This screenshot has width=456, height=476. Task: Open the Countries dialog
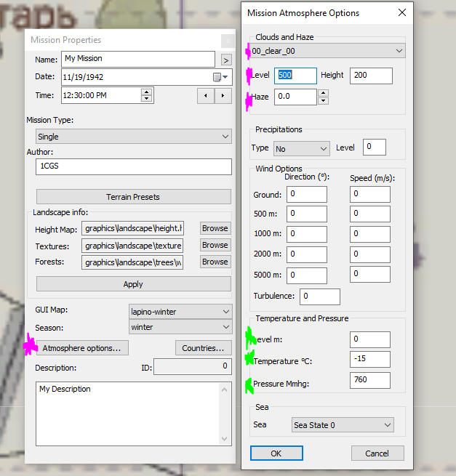pyautogui.click(x=203, y=348)
